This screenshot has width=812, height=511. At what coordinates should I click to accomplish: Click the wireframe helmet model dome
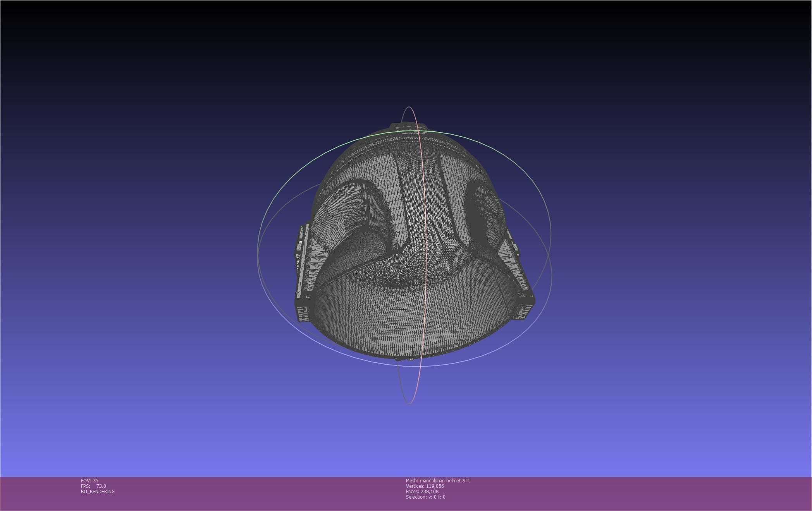[x=415, y=241]
